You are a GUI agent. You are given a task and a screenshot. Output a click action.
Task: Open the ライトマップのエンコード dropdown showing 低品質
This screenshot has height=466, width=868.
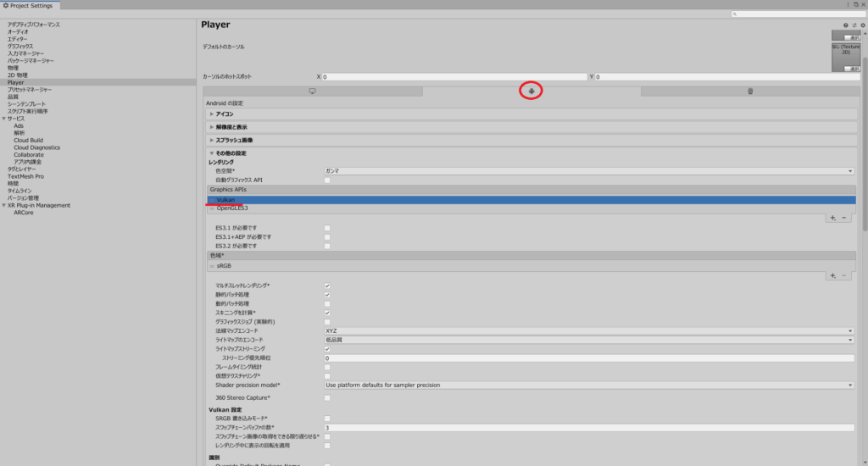point(589,340)
